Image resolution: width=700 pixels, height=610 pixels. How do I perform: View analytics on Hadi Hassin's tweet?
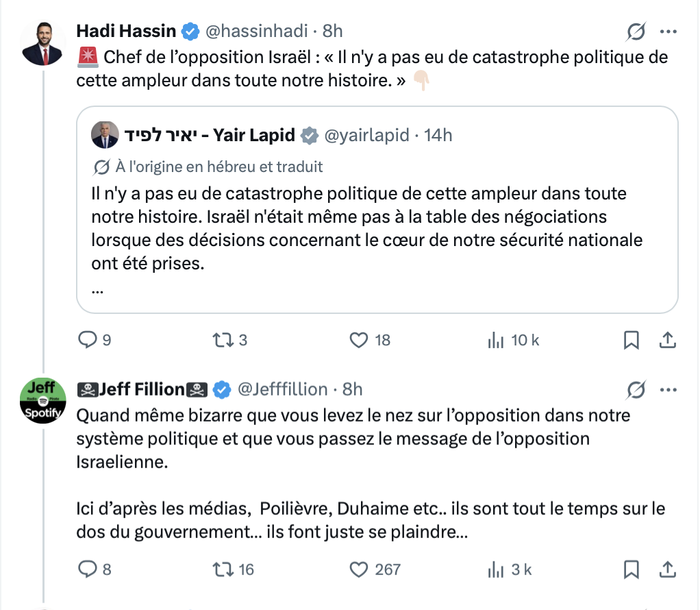[x=495, y=339]
